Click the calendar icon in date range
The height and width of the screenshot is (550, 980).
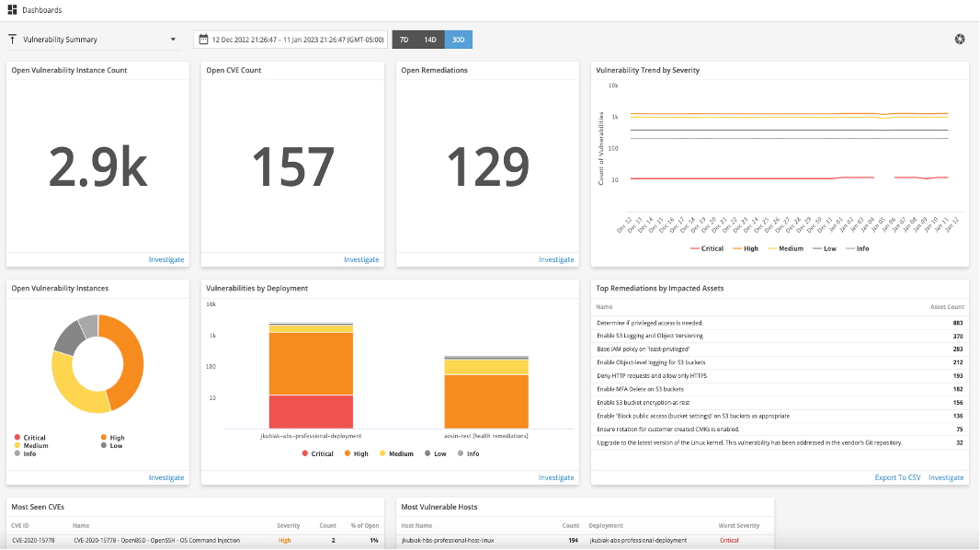203,40
